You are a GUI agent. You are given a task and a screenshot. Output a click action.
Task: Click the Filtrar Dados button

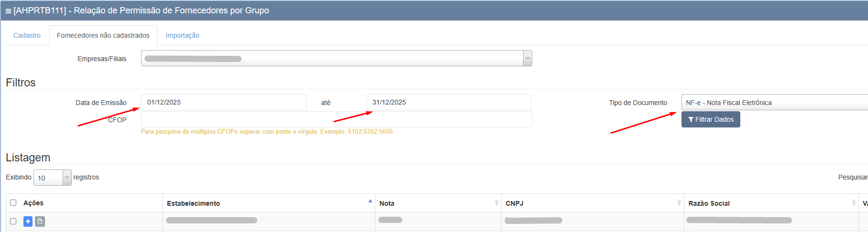(x=710, y=119)
